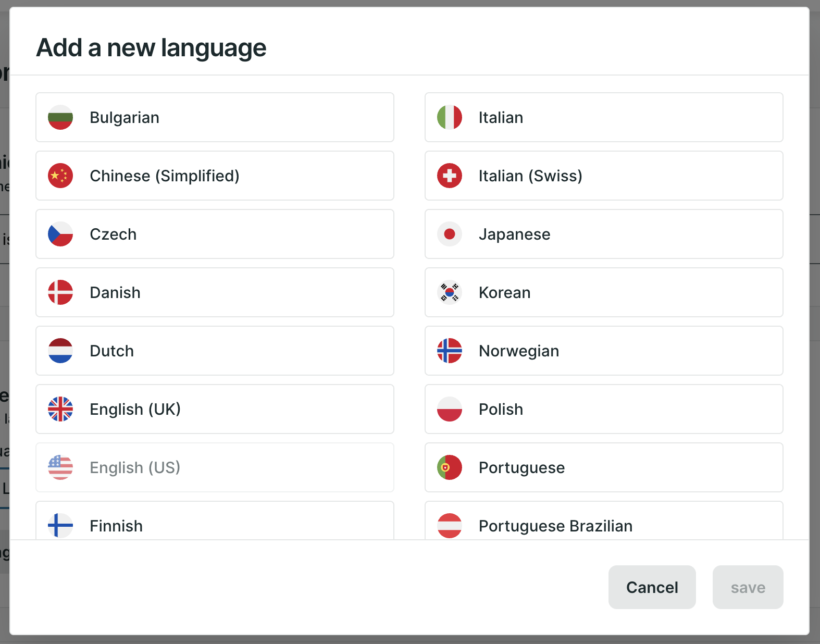Click the Swiss flag icon
820x644 pixels.
pos(450,176)
